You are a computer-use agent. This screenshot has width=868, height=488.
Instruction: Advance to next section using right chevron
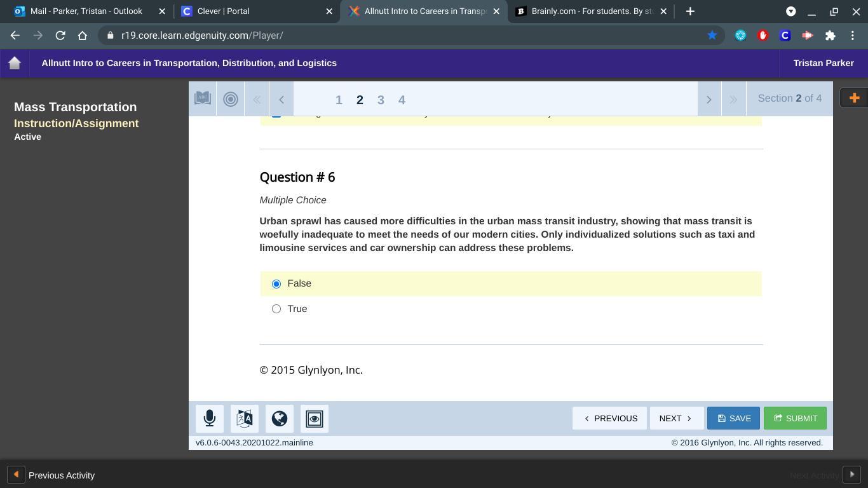pyautogui.click(x=709, y=99)
